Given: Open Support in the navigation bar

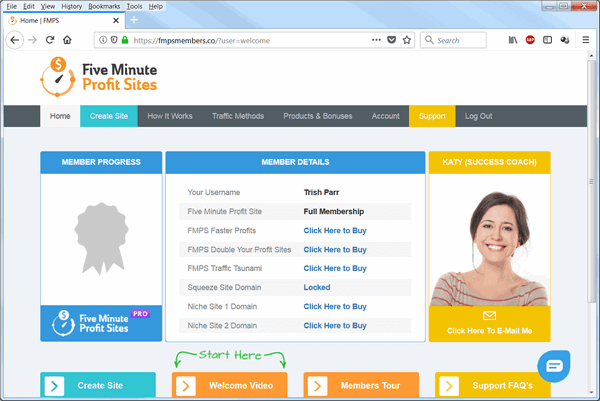Looking at the screenshot, I should click(432, 116).
